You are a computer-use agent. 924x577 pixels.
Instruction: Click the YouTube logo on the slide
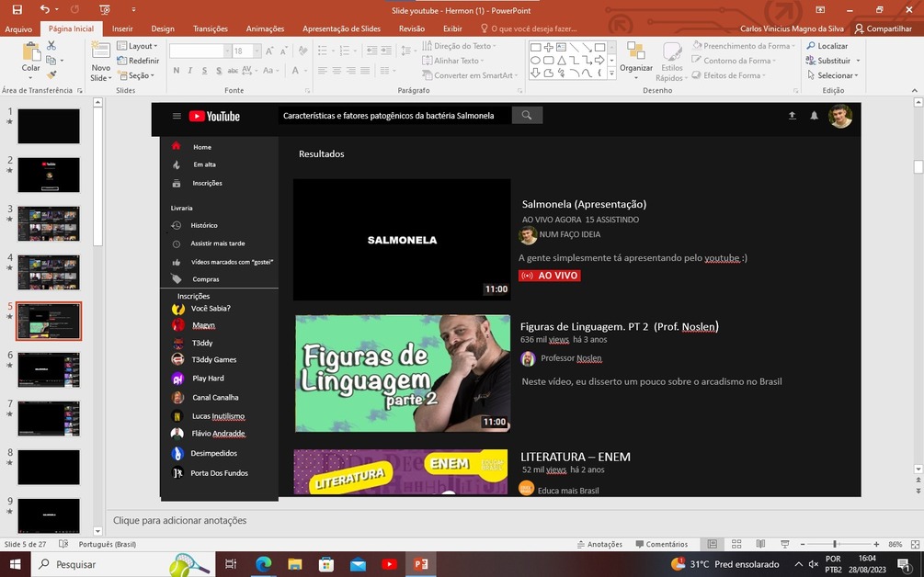click(x=214, y=117)
